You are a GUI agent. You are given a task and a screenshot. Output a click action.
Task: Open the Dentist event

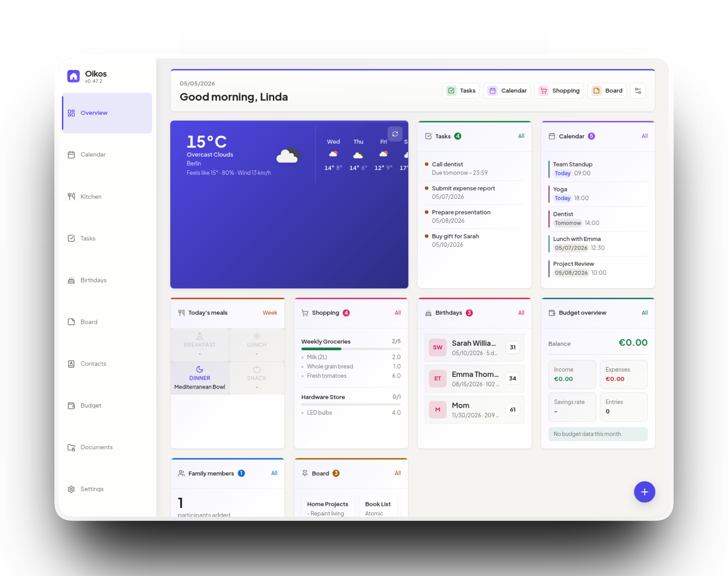coord(598,219)
